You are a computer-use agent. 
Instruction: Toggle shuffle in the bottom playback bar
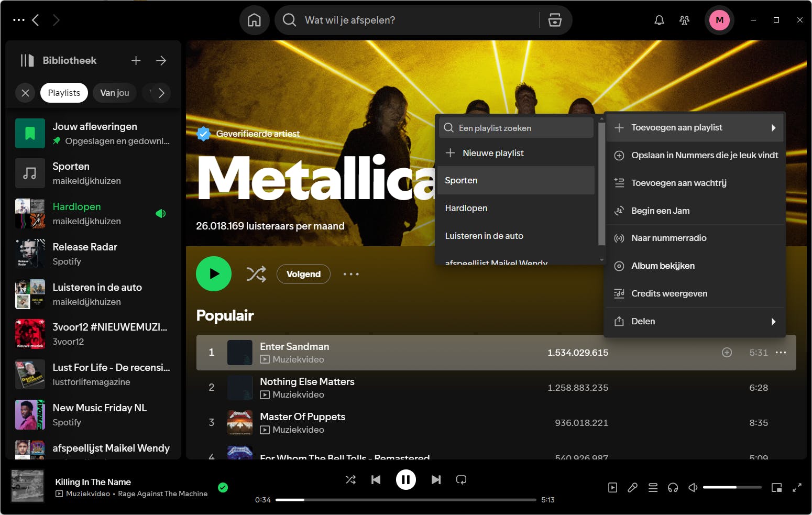pyautogui.click(x=350, y=480)
